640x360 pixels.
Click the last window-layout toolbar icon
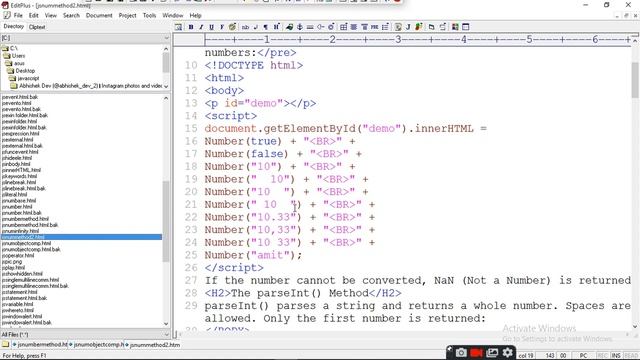click(x=466, y=27)
